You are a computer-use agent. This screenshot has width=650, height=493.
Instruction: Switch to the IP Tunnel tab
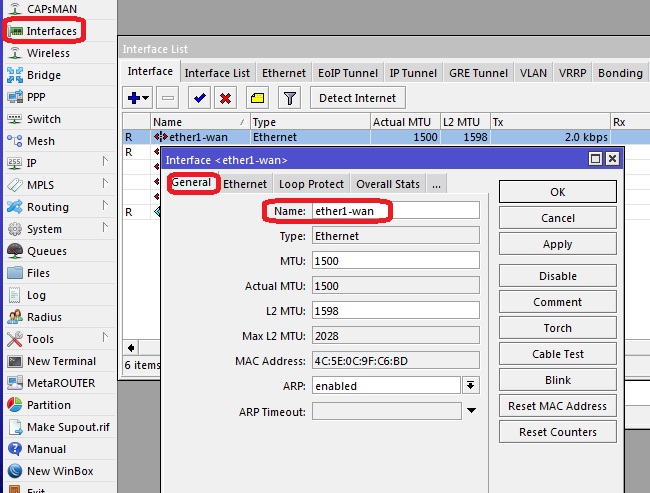pos(413,73)
